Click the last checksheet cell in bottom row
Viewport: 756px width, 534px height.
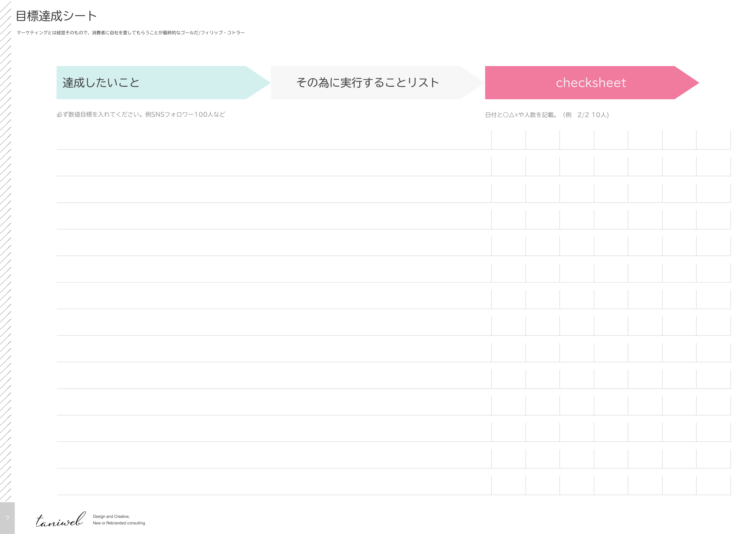point(713,486)
